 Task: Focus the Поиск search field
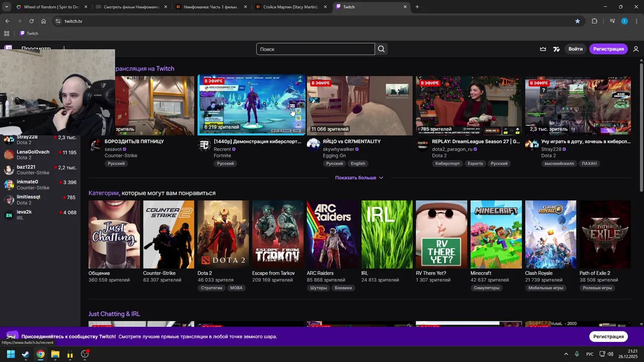315,49
